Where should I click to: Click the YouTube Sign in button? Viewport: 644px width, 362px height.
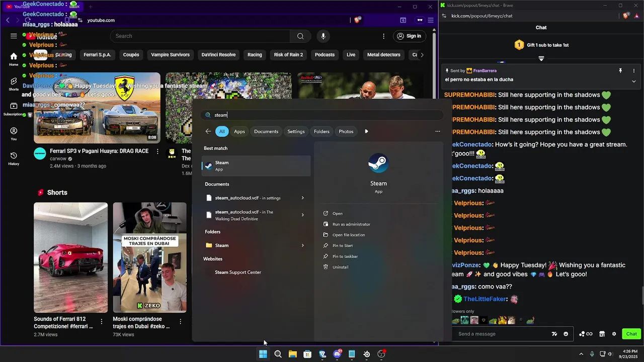[409, 36]
